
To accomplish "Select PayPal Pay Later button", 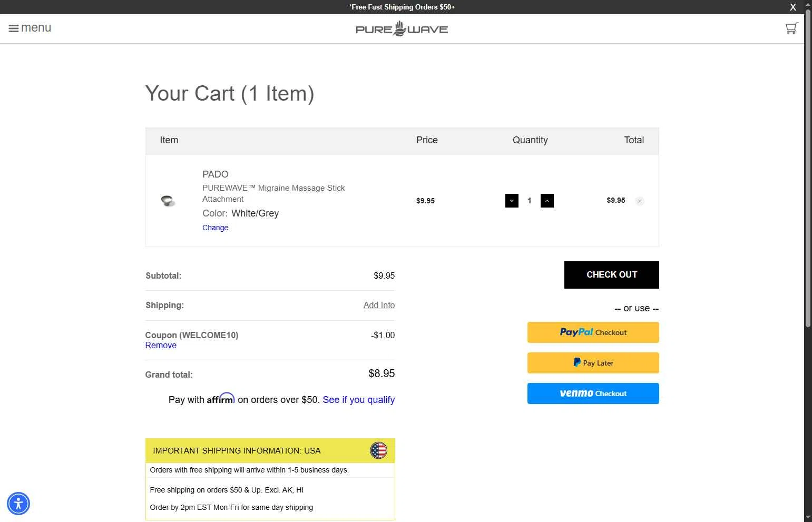I will pos(593,363).
